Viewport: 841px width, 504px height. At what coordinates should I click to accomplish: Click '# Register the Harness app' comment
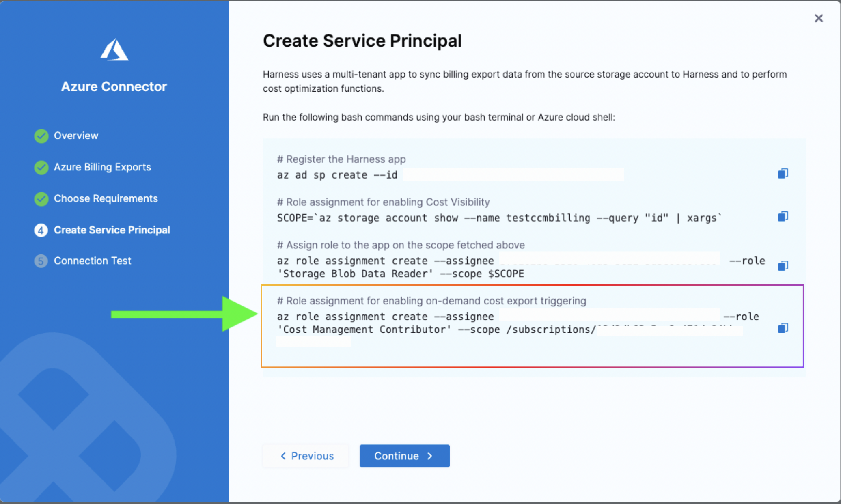(x=341, y=159)
